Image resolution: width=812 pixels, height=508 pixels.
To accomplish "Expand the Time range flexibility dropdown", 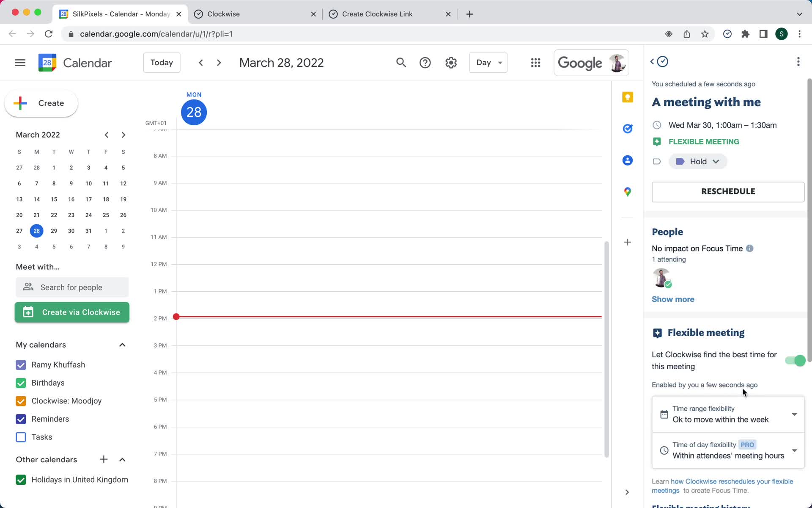I will pos(794,414).
